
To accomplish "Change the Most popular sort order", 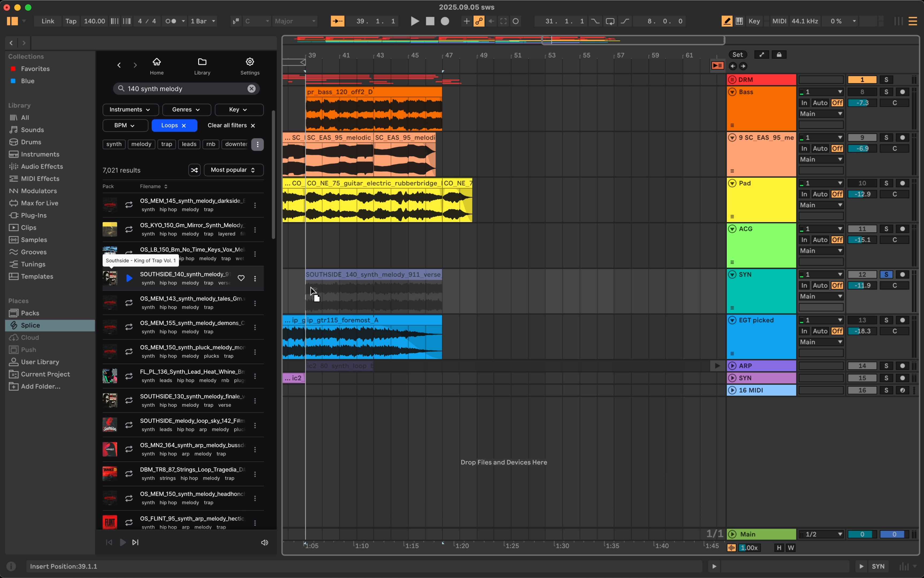I will 233,170.
